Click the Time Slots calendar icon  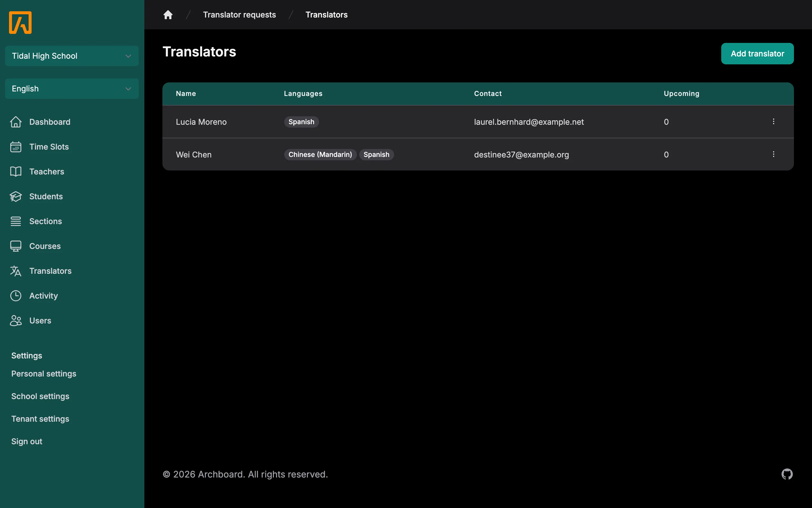(x=16, y=147)
